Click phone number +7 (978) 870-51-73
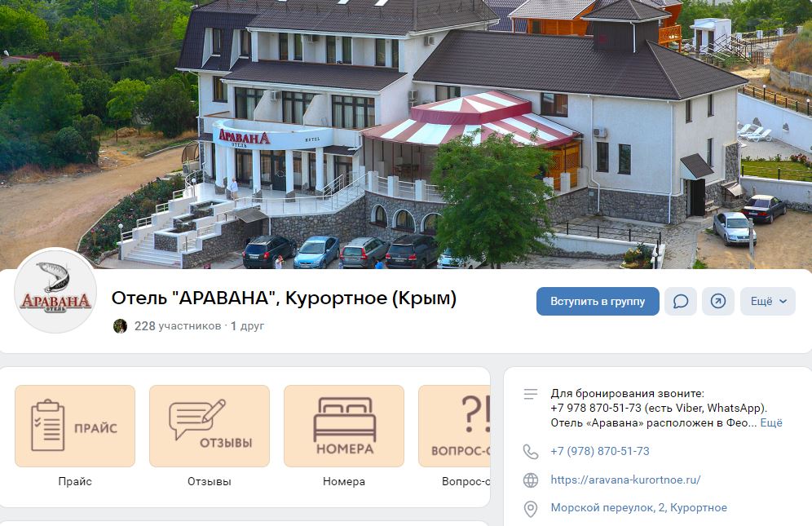Screen dimensions: 812x526 click(x=600, y=451)
